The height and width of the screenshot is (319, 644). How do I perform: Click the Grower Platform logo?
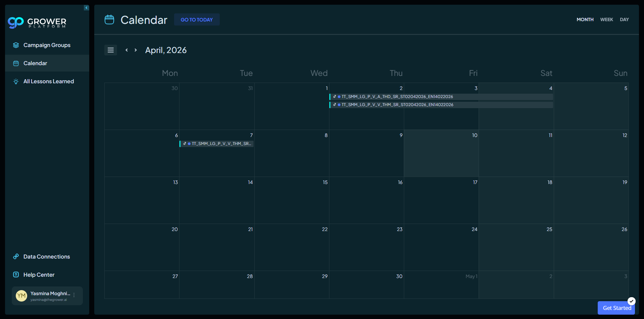(x=37, y=22)
